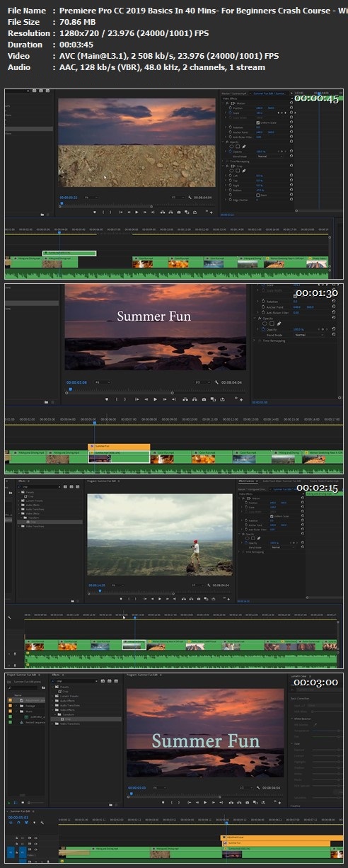Screen dimensions: 348x868
Task: Select Video Transitions in 00:03:00 Effects panel
Action: (x=70, y=724)
